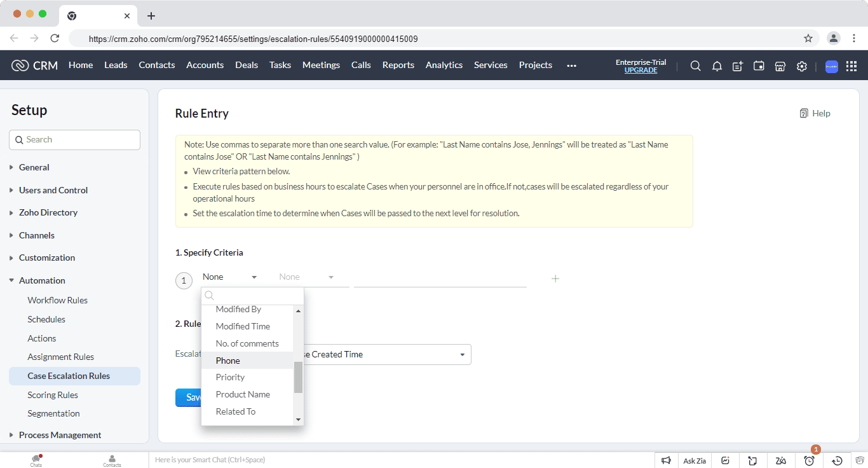
Task: Bookmark this page with the star icon
Action: (x=808, y=38)
